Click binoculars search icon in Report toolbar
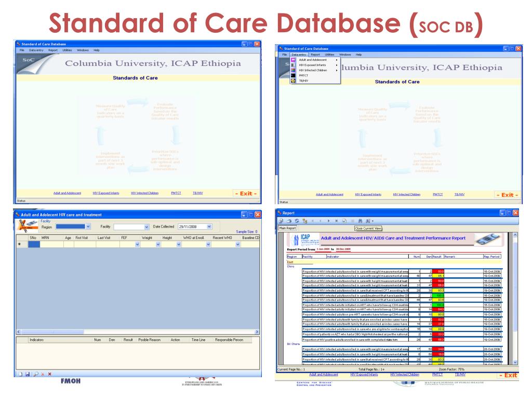Screen dimensions: 532x399 click(360, 221)
